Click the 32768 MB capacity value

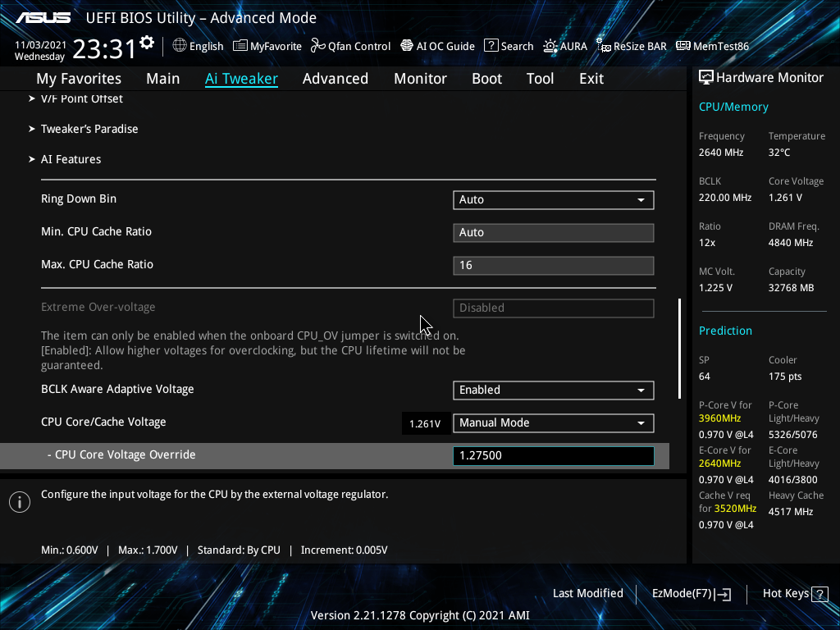point(792,288)
